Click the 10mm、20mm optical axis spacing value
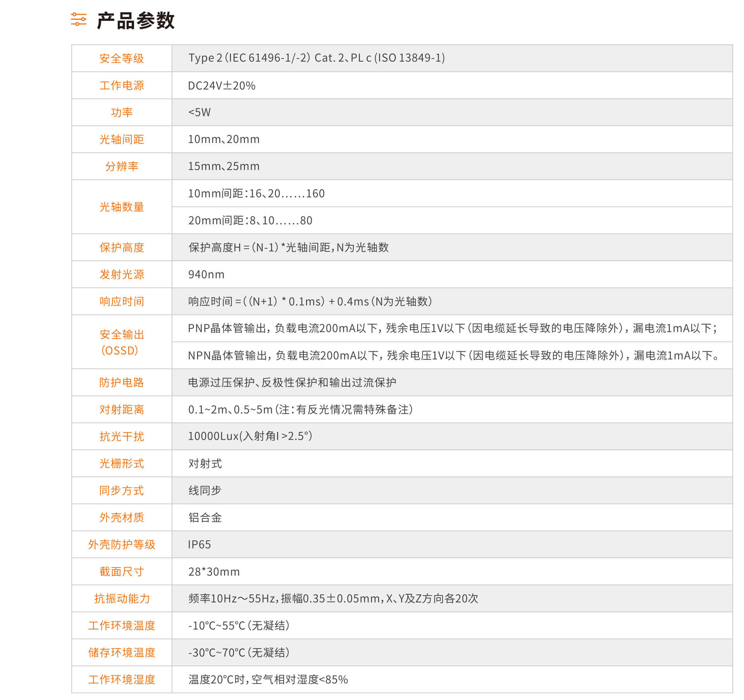 (x=224, y=139)
